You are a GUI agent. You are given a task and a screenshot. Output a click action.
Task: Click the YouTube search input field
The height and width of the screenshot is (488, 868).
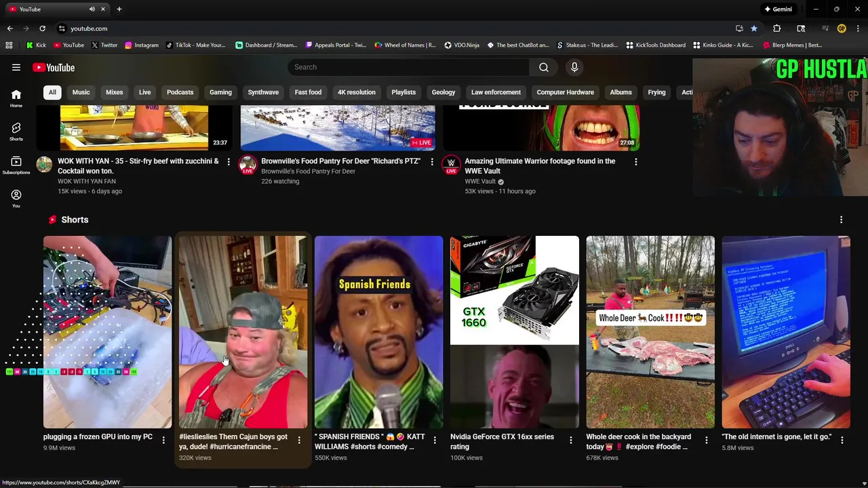(409, 67)
